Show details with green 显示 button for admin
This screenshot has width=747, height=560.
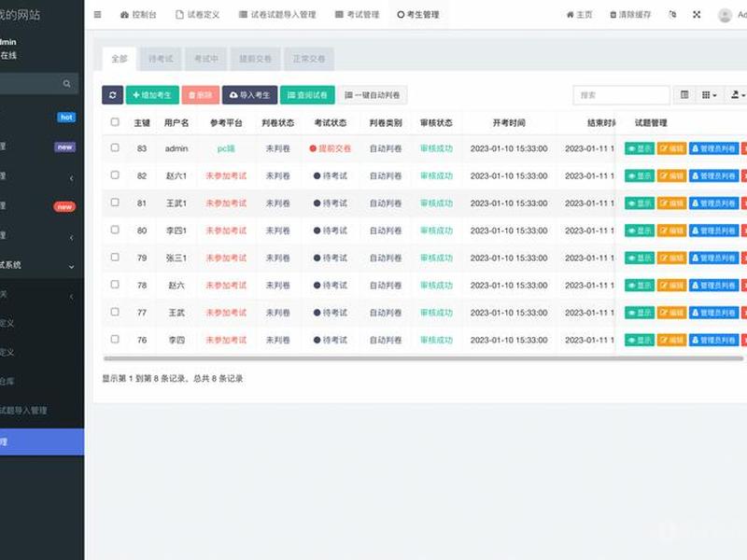point(640,148)
